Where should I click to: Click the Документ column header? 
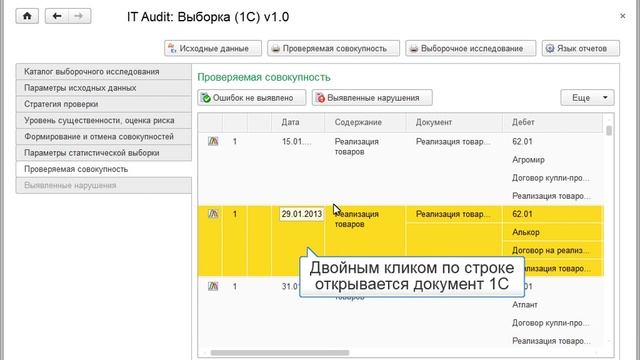(x=454, y=122)
